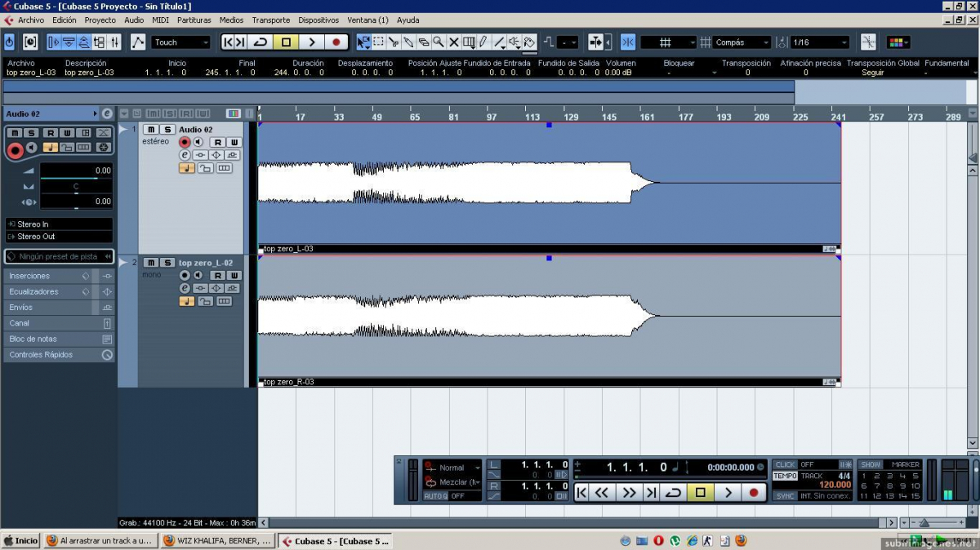Select the Scissors split tool in the toolbar
980x550 pixels.
point(393,42)
